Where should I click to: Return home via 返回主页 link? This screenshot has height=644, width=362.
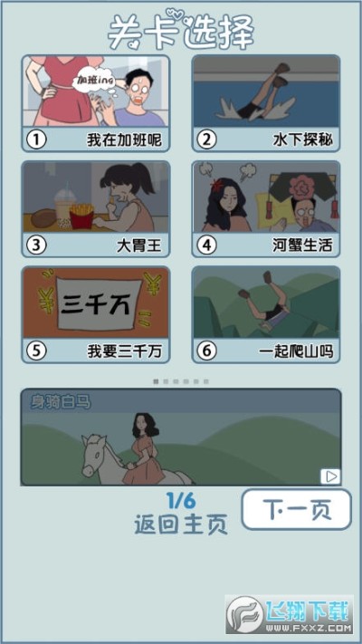[181, 525]
